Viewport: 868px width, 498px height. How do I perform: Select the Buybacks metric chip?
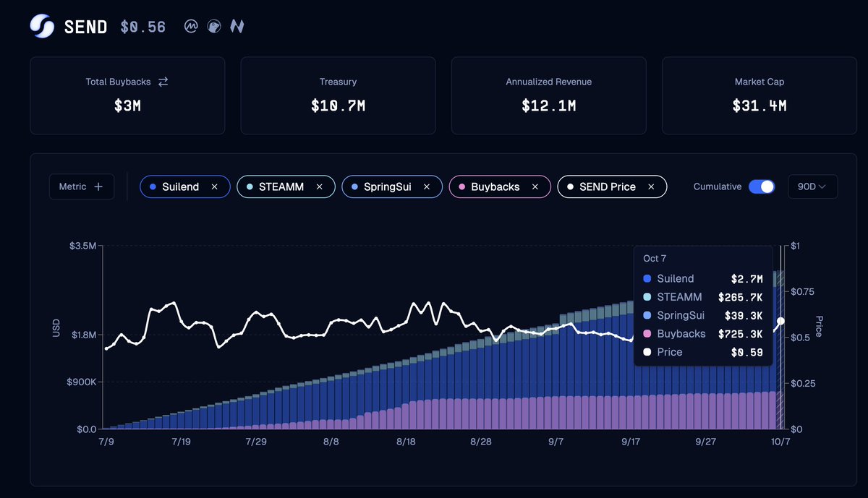pos(500,186)
